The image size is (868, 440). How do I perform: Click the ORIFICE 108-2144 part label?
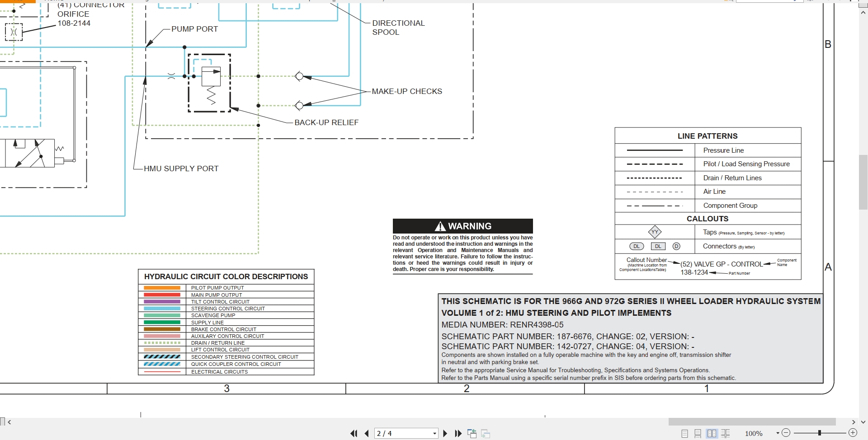click(x=74, y=19)
